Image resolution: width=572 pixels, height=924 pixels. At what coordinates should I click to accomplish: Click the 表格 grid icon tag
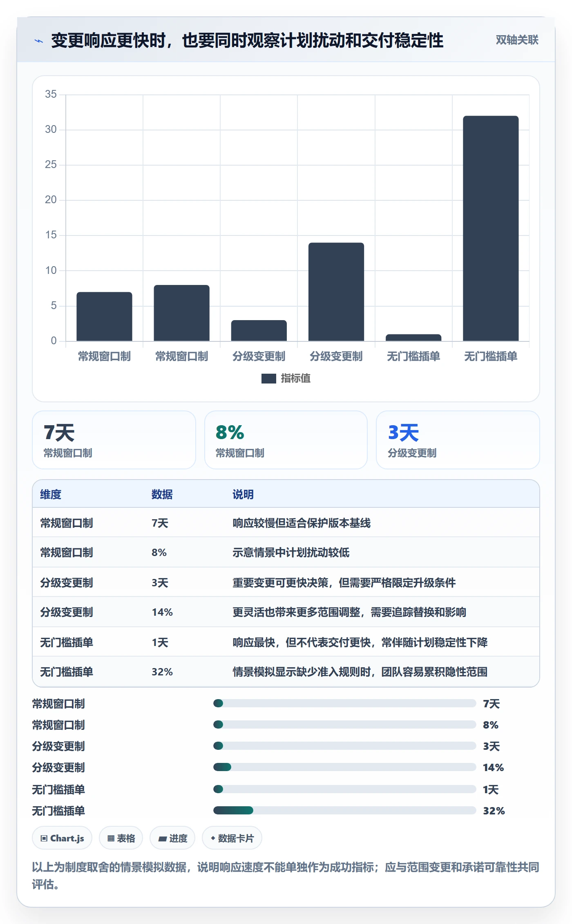click(x=121, y=838)
